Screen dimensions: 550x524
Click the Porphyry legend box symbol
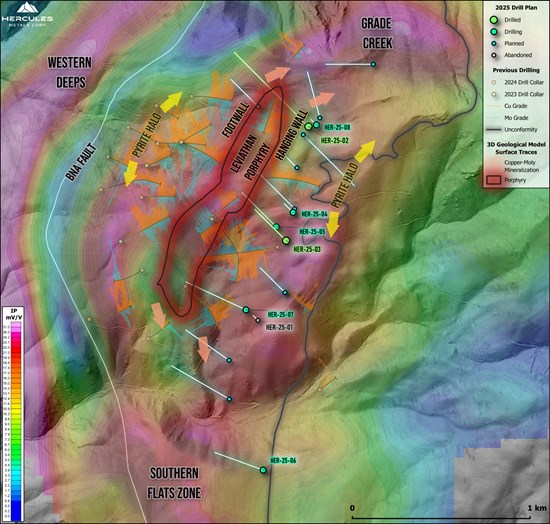point(493,180)
